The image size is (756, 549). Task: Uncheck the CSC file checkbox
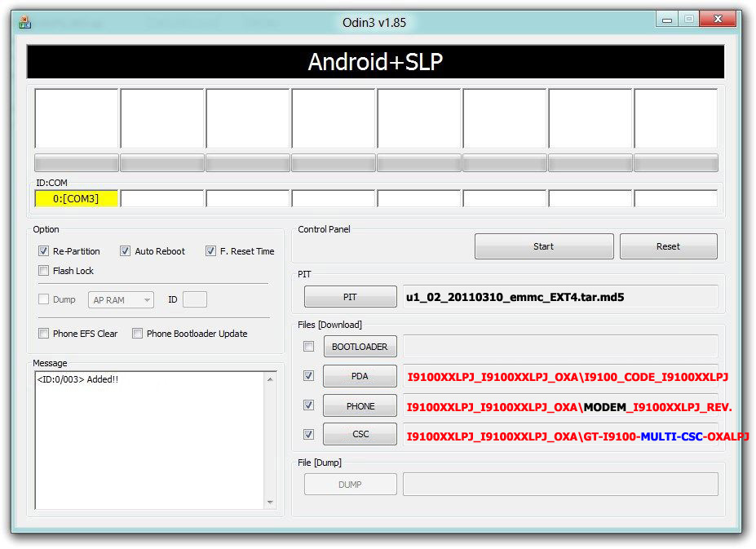(x=308, y=434)
